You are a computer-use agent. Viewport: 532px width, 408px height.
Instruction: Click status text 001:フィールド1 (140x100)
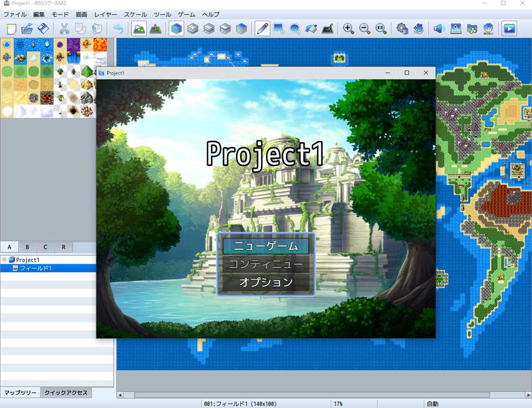pos(240,404)
